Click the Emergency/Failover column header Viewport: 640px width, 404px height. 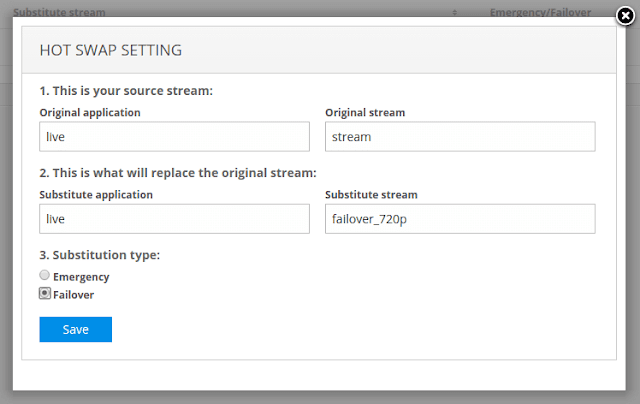coord(540,13)
